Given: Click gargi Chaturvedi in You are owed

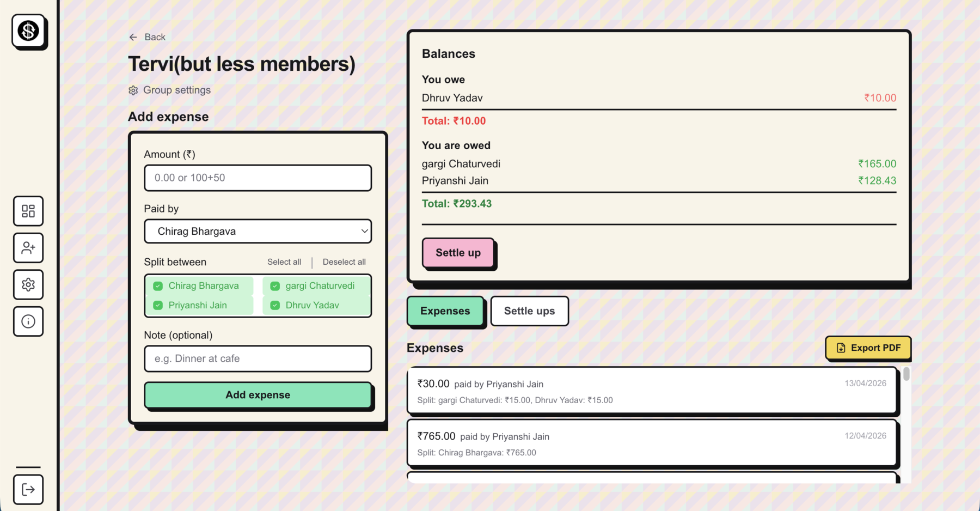Looking at the screenshot, I should 461,164.
